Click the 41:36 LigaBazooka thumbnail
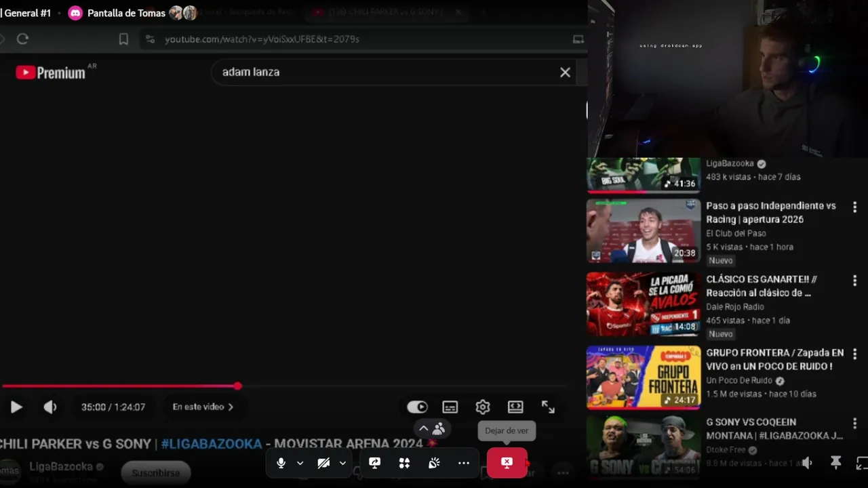Screen dimensions: 868x488 (x=644, y=176)
